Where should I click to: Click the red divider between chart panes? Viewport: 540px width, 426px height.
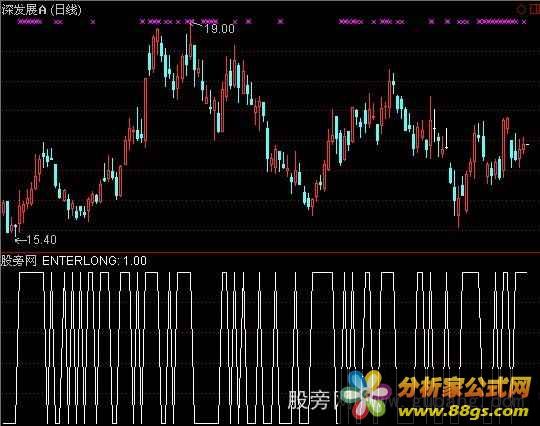(x=270, y=253)
